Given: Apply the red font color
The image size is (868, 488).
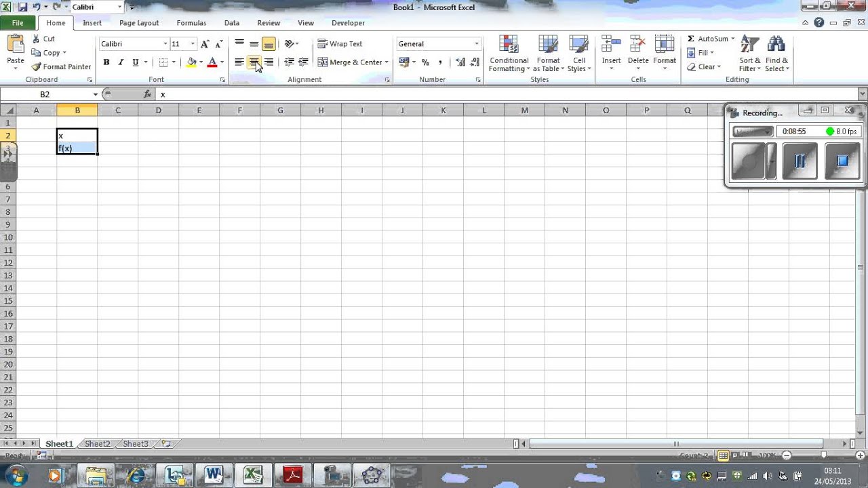Looking at the screenshot, I should (x=212, y=62).
